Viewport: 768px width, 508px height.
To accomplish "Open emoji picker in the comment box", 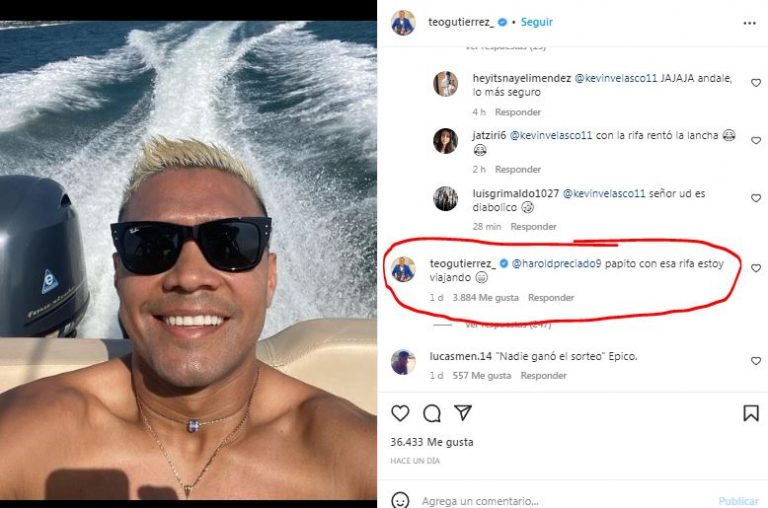I will (400, 500).
